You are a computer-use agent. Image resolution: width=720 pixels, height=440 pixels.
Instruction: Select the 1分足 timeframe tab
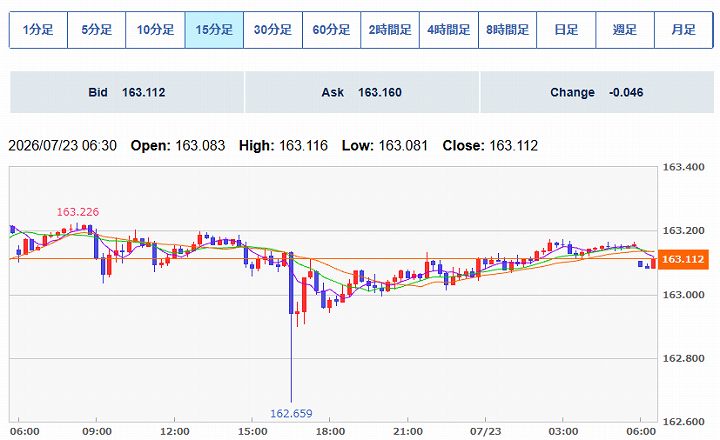[x=38, y=30]
